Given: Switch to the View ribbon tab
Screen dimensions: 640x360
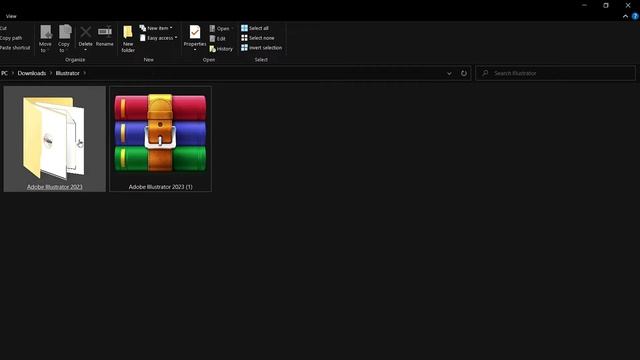Looking at the screenshot, I should 11,16.
